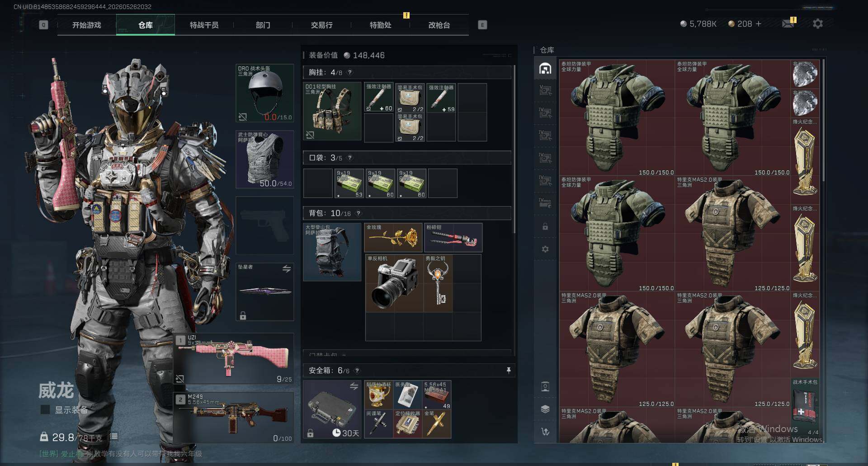The height and width of the screenshot is (466, 868).
Task: Click the 5,788K currency balance
Action: pyautogui.click(x=698, y=24)
